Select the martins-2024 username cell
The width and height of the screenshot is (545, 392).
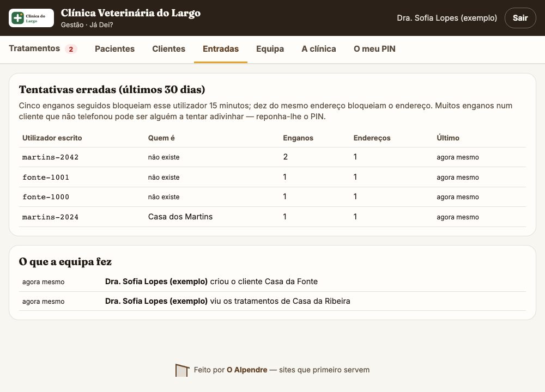pos(50,217)
